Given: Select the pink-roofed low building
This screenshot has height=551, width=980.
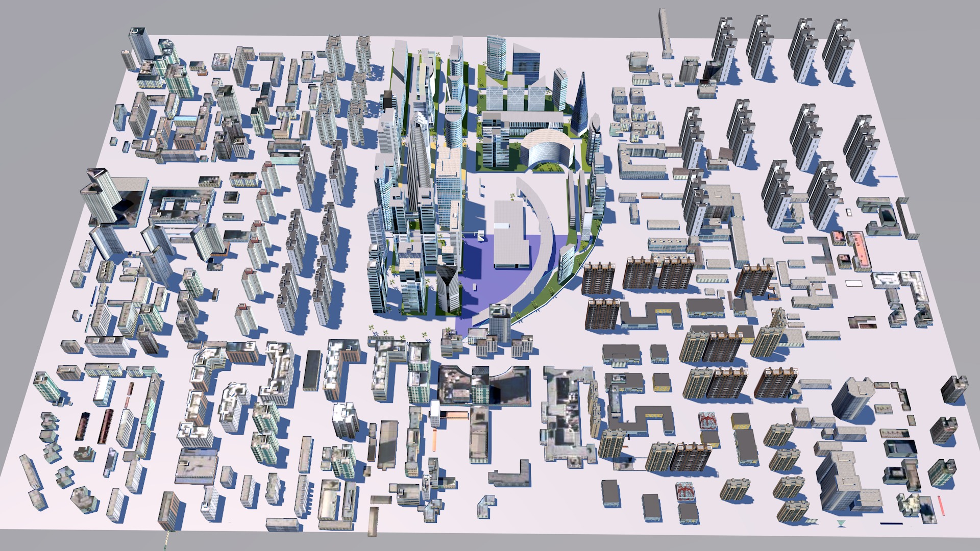Looking at the screenshot, I should click(859, 250).
